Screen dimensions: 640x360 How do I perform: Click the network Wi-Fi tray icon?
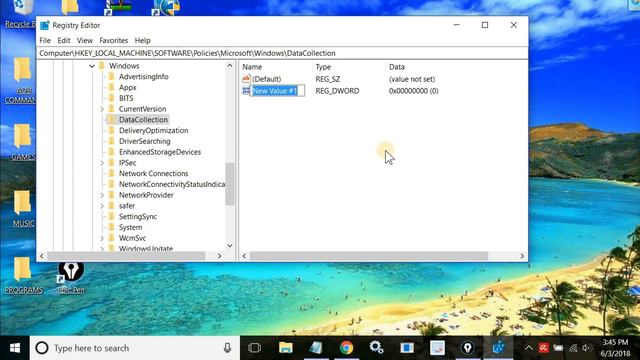tap(573, 348)
